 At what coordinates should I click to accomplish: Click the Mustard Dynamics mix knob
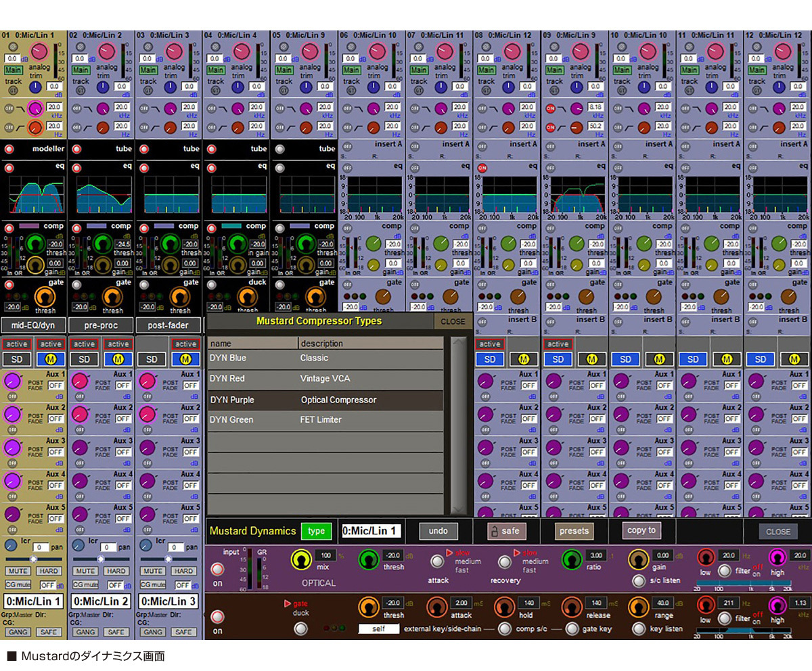point(300,559)
